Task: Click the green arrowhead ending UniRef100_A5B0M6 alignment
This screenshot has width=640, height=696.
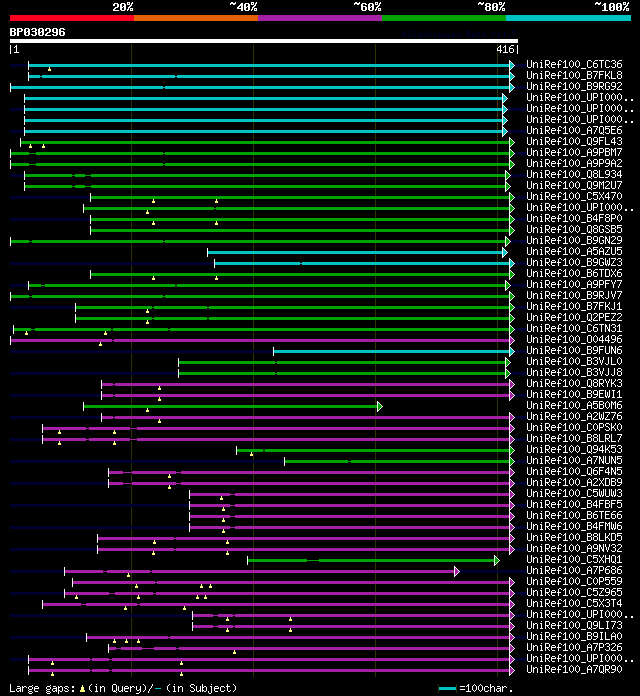Action: point(379,406)
